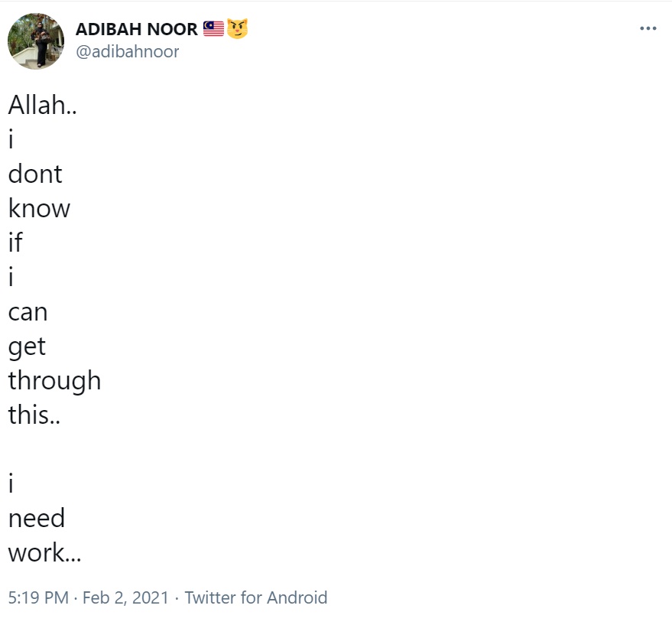This screenshot has width=672, height=625.
Task: Click the Feb 2, 2021 date
Action: tap(125, 597)
